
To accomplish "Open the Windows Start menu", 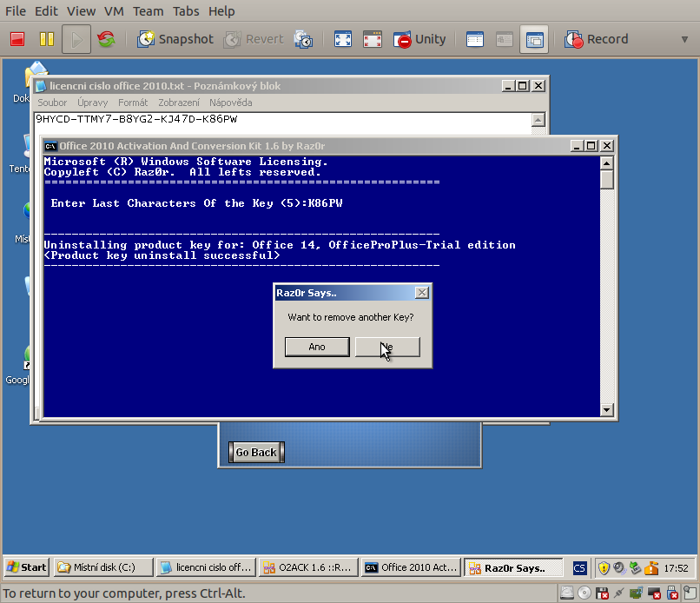I will point(27,567).
